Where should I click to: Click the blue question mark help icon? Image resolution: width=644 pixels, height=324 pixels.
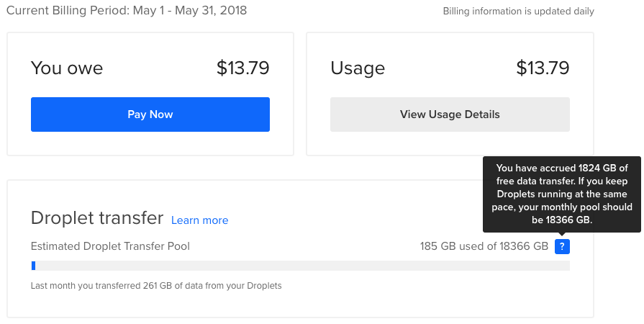[563, 247]
